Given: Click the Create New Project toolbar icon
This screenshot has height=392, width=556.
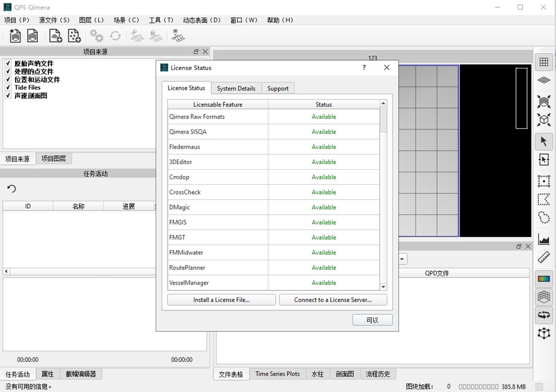Looking at the screenshot, I should 15,36.
